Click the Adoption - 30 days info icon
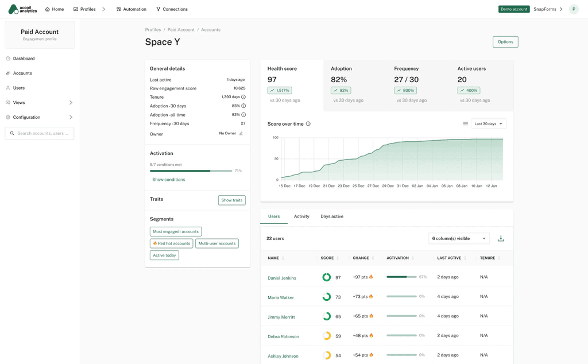Viewport: 588px width, 364px height. click(243, 106)
